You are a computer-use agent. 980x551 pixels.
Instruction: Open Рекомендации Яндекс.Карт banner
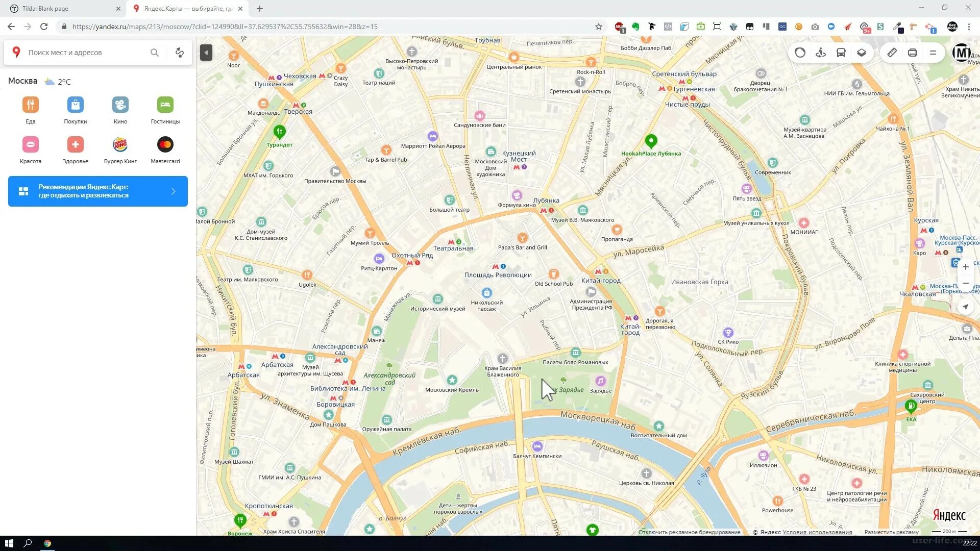[x=98, y=191]
